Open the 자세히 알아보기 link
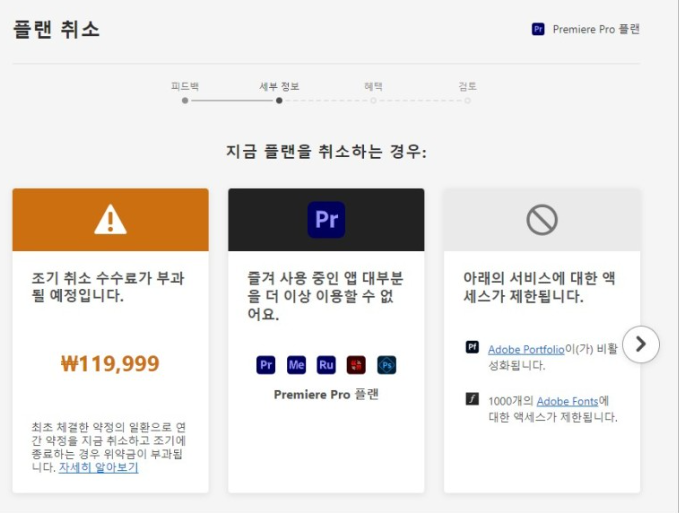Image resolution: width=679 pixels, height=513 pixels. pos(99,468)
